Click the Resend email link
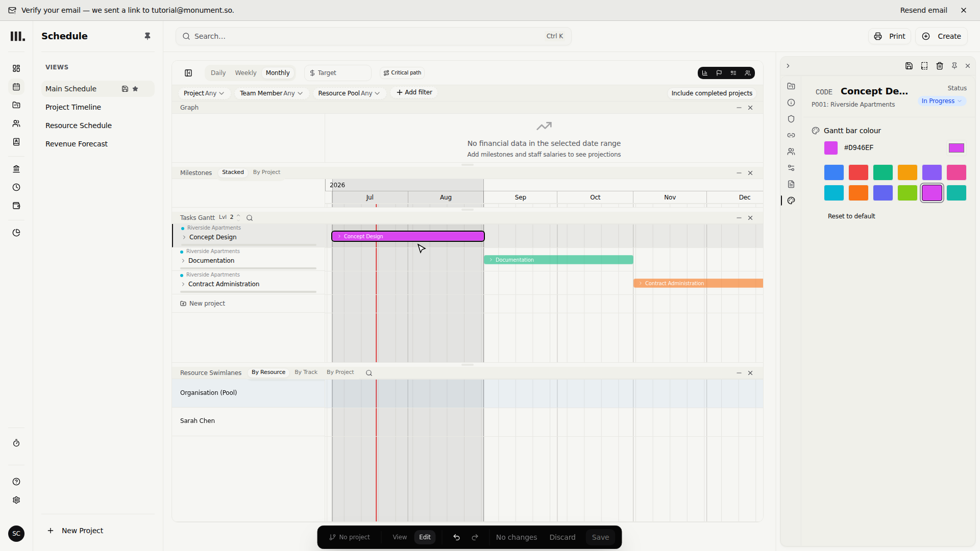980x551 pixels. [x=923, y=10]
